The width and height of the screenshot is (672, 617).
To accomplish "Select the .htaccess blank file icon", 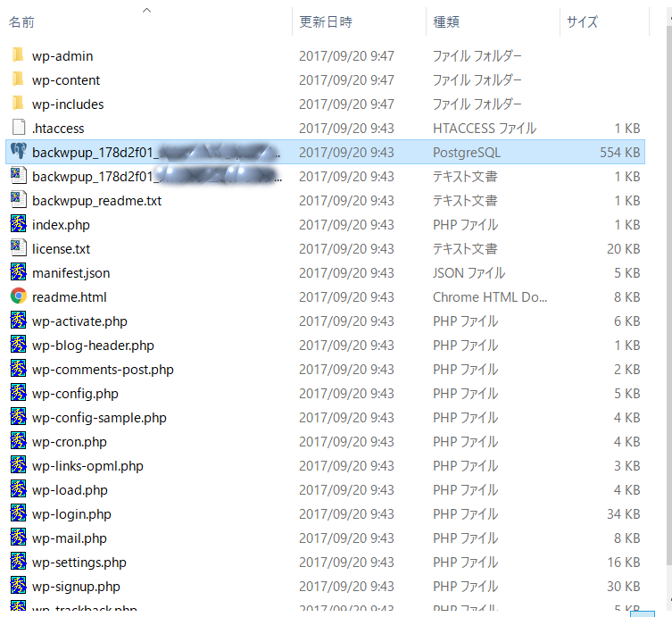I will click(19, 129).
